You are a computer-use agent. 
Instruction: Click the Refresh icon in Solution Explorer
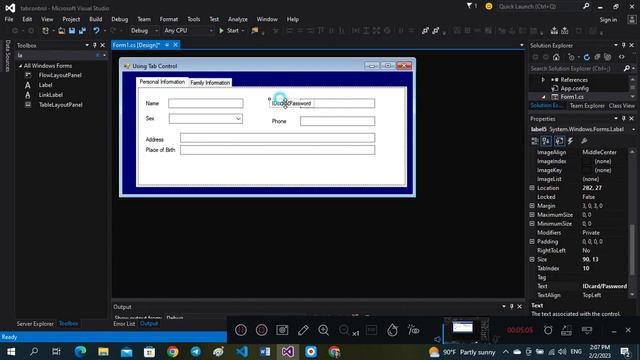[x=587, y=57]
